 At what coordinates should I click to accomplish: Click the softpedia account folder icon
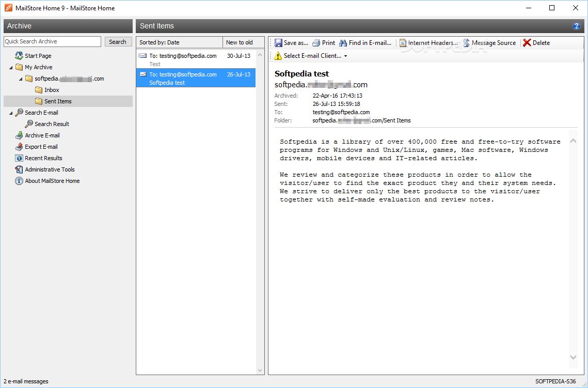click(29, 79)
